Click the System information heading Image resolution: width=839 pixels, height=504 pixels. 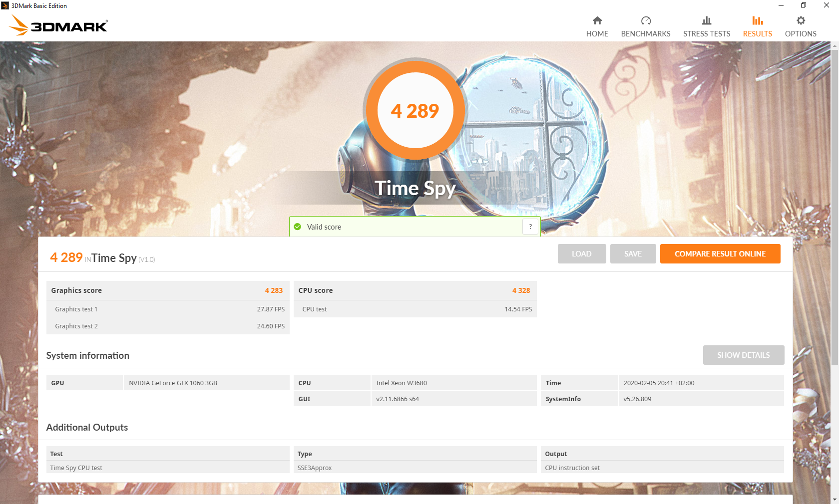pyautogui.click(x=88, y=355)
